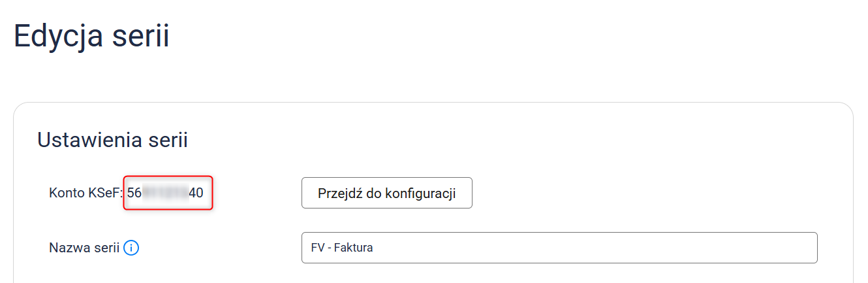Click the blurred middle of the KSeF number

165,193
